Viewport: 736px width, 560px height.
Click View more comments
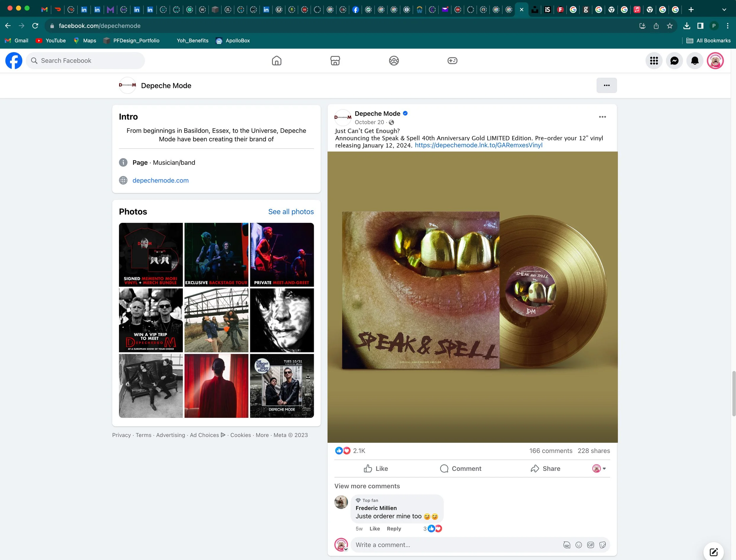click(367, 486)
